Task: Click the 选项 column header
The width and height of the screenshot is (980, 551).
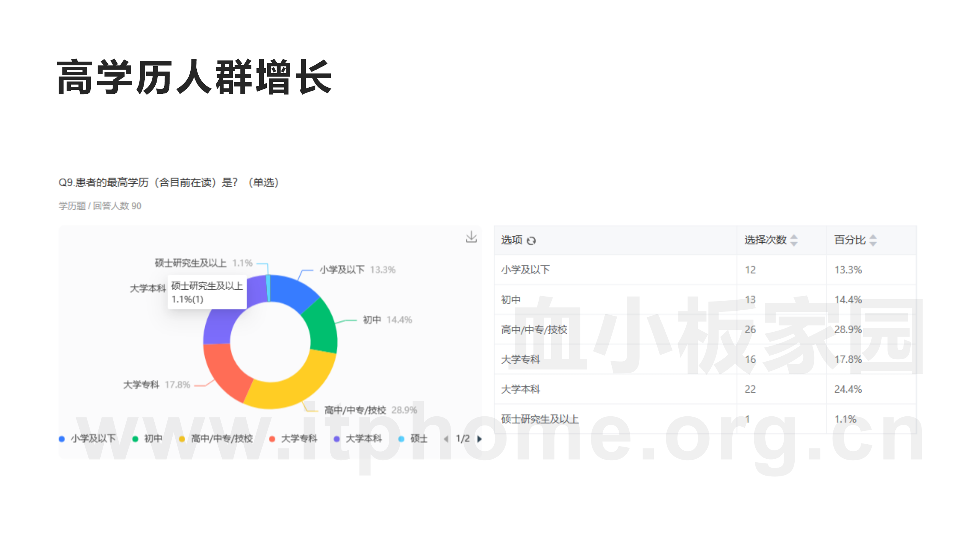Action: click(x=511, y=240)
